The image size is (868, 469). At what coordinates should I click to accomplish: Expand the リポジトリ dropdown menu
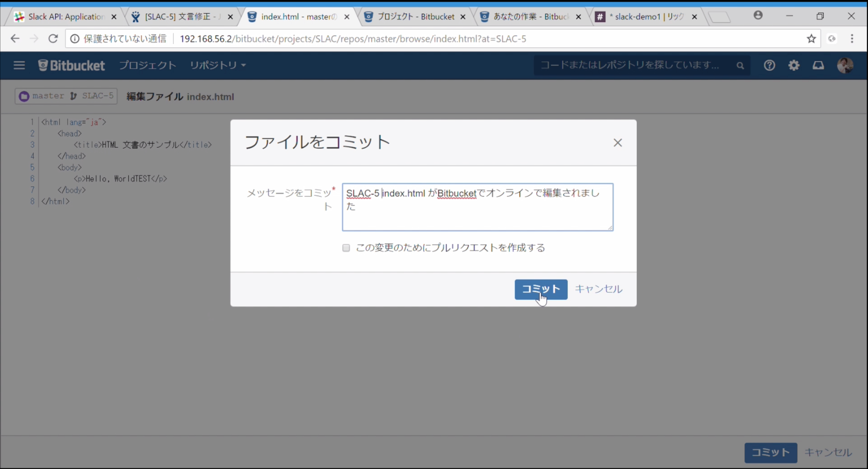pyautogui.click(x=218, y=65)
